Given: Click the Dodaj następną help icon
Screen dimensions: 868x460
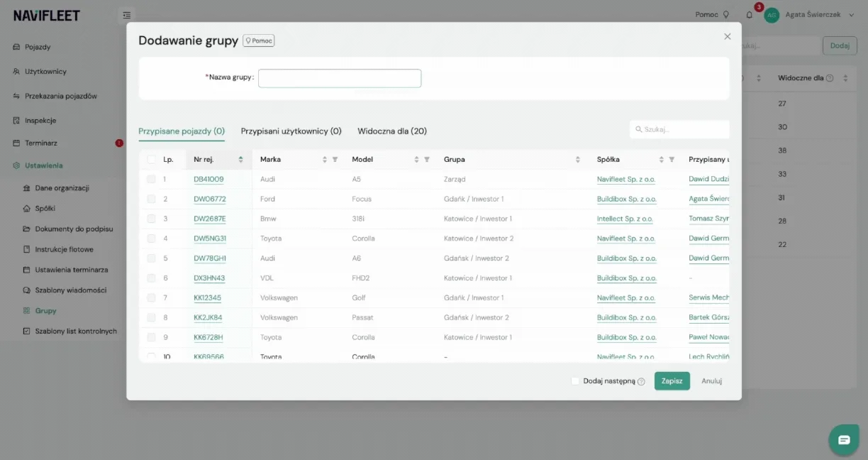Looking at the screenshot, I should (641, 382).
